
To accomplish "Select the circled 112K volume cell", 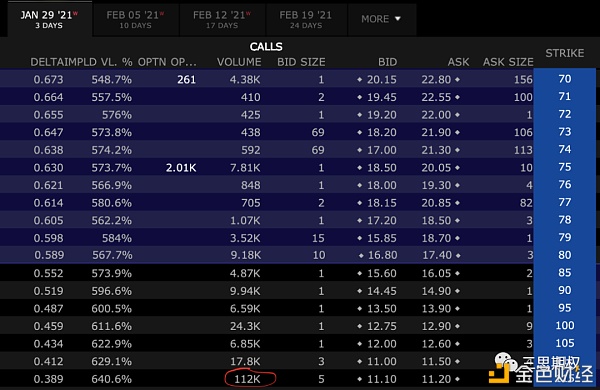I will [249, 379].
